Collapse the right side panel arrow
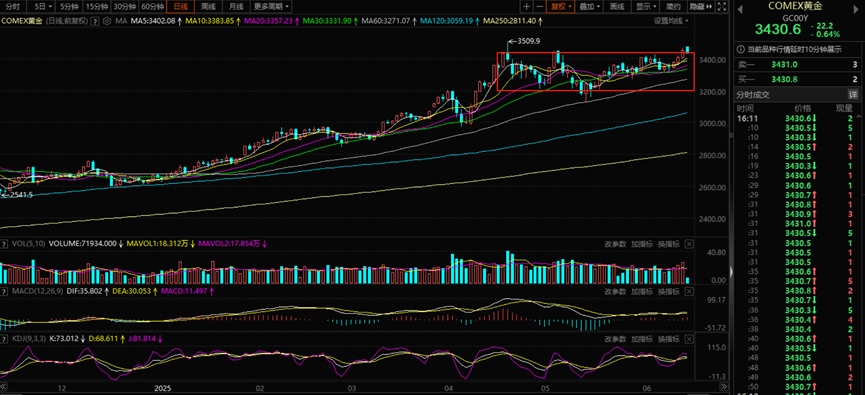The image size is (865, 395). tap(731, 271)
